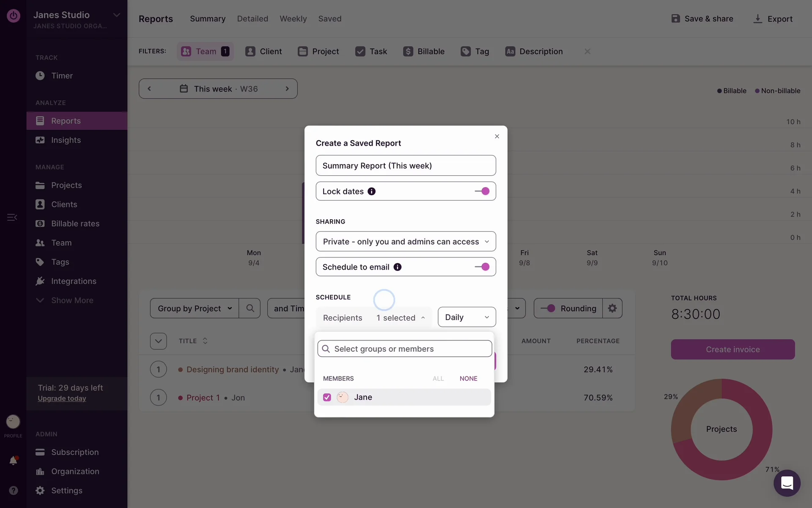
Task: Click the NONE members link
Action: pos(468,378)
